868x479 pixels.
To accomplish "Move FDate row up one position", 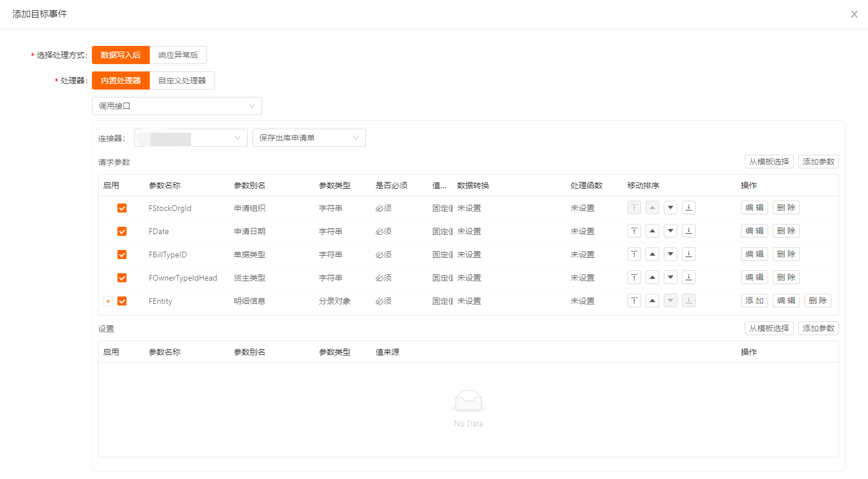I will 652,231.
